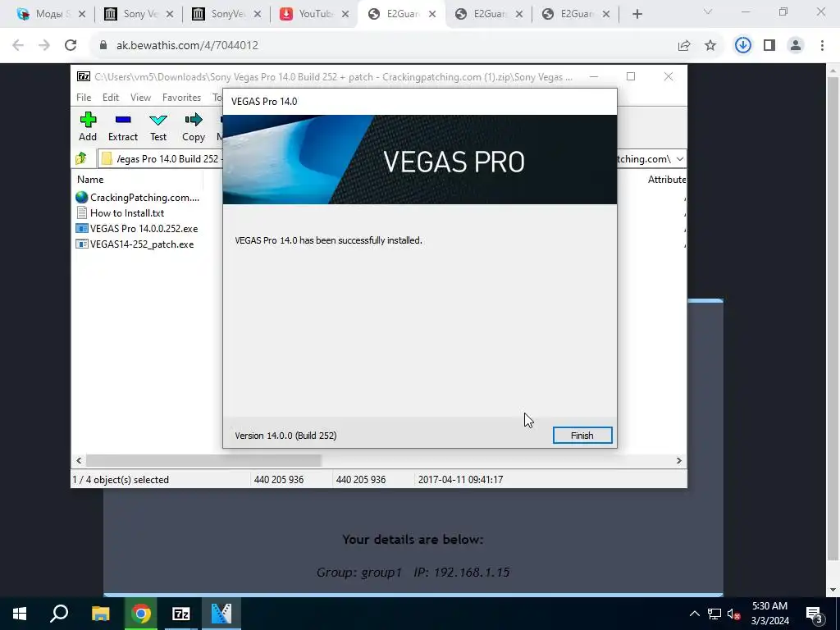Viewport: 840px width, 630px height.
Task: Open the Chrome three-dot menu
Action: tap(822, 46)
